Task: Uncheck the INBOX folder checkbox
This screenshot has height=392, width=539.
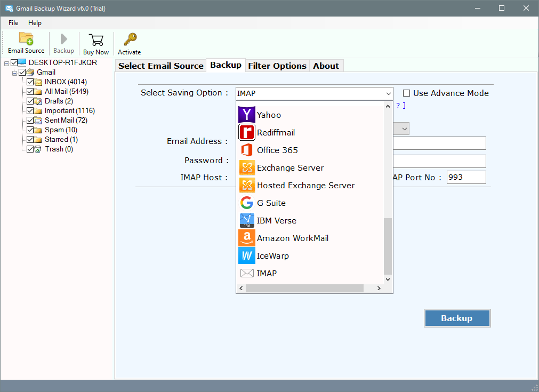Action: 30,82
